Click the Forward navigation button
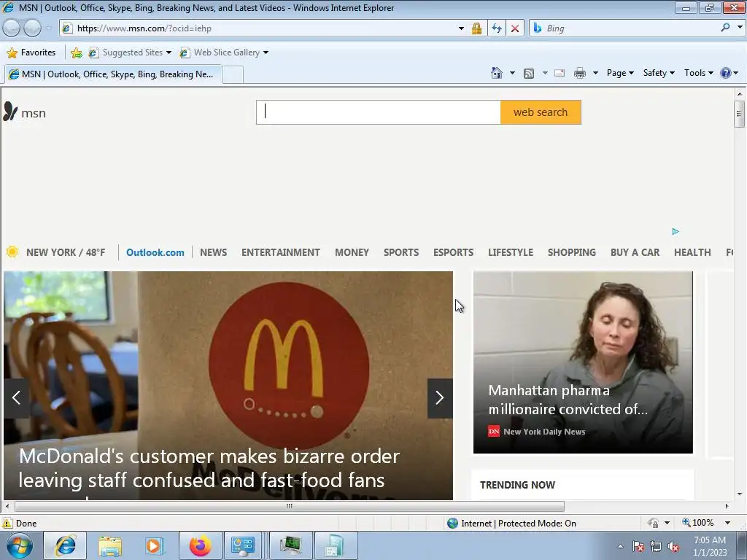This screenshot has width=747, height=560. 32,28
